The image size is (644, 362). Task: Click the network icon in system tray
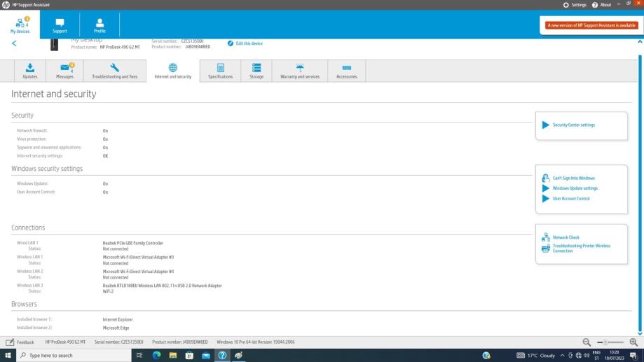coord(578,356)
